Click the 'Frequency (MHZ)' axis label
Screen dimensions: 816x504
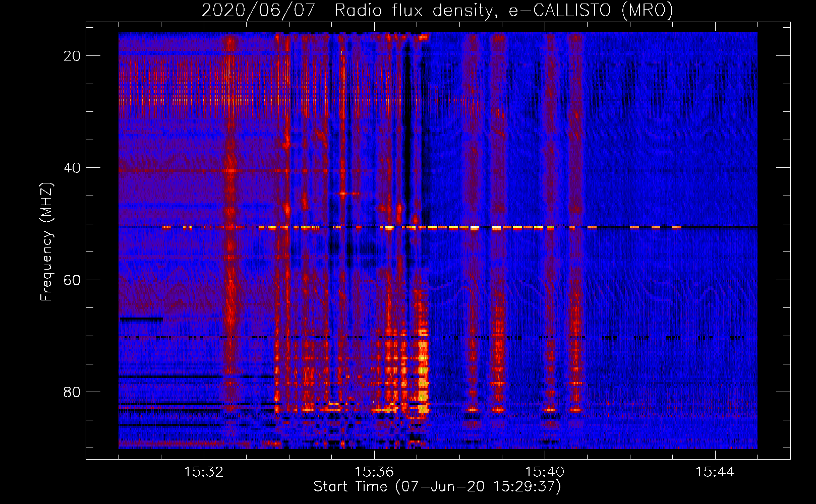point(46,242)
